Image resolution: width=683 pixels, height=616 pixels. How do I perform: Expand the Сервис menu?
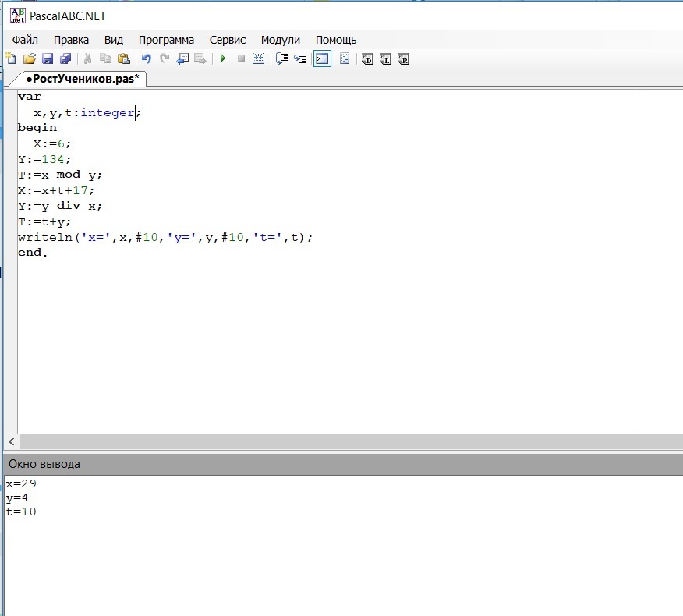(227, 40)
